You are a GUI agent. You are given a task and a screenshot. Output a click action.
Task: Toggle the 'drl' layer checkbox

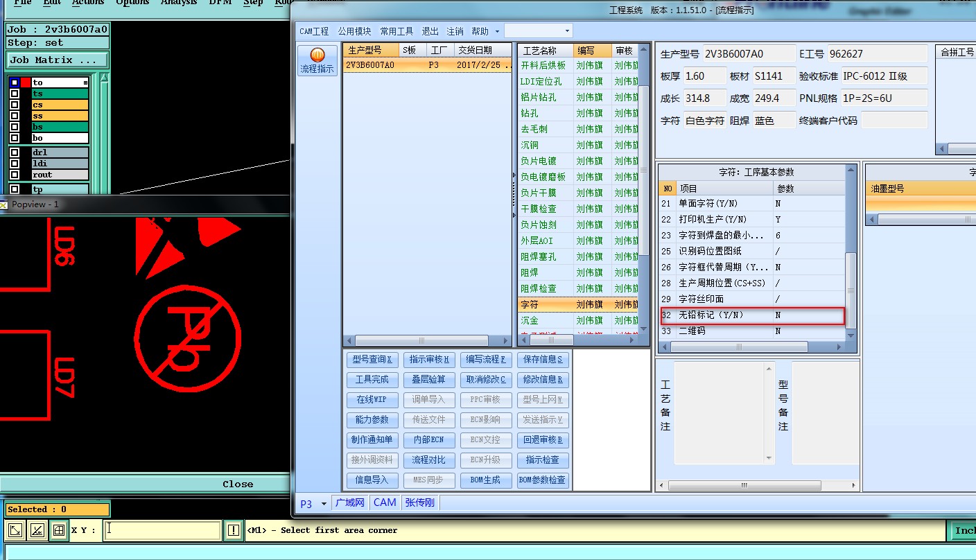tap(14, 152)
